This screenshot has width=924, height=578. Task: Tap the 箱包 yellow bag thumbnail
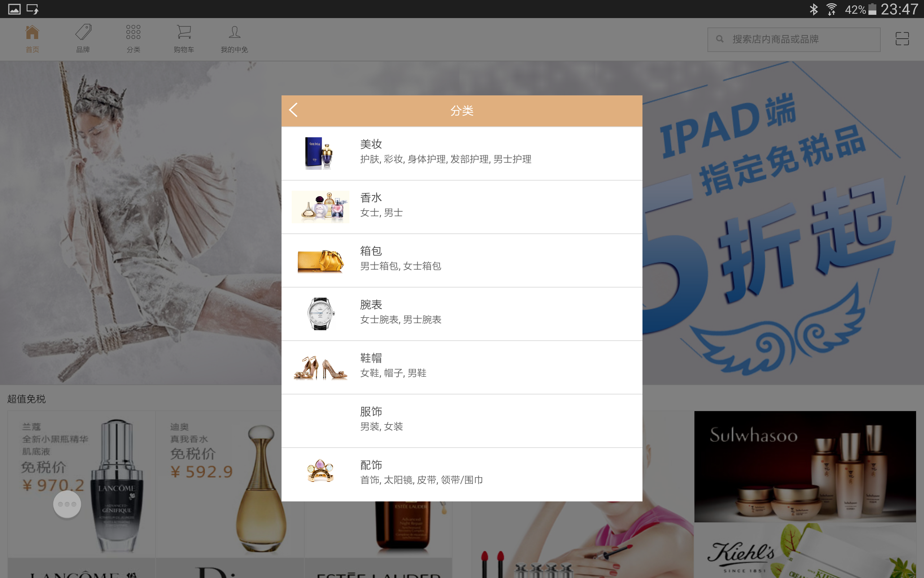point(321,261)
